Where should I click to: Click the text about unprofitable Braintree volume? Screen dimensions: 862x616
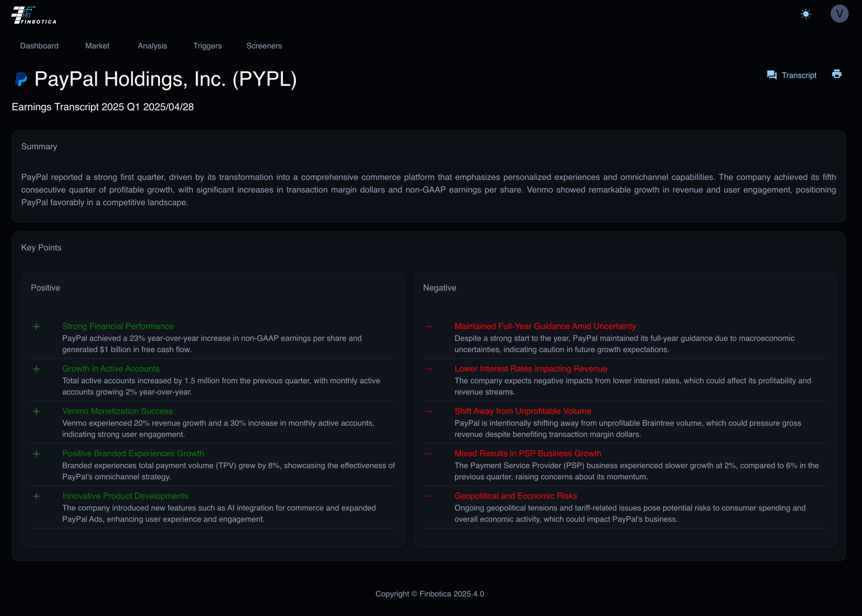coord(628,429)
